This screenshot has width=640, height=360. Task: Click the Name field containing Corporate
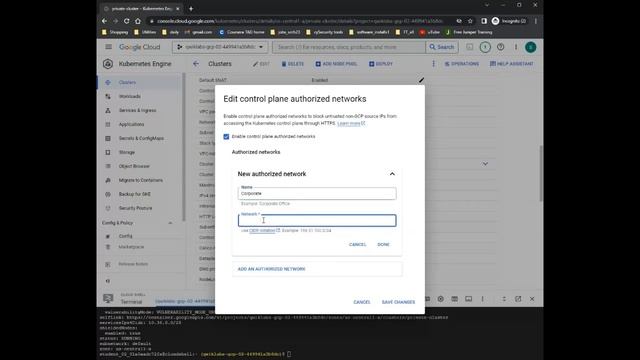[317, 193]
